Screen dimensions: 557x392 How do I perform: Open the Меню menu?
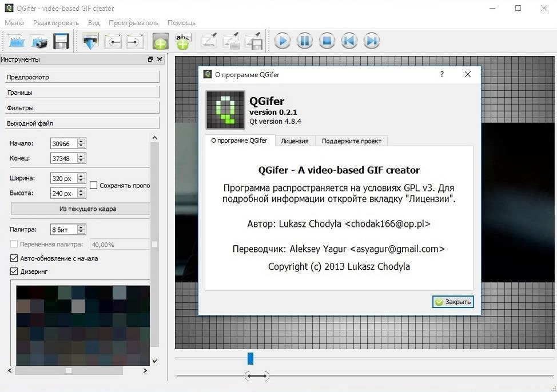pos(14,23)
